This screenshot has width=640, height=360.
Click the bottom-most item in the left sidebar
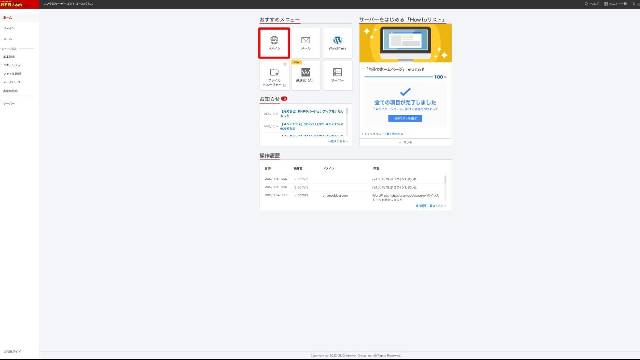coord(12,351)
